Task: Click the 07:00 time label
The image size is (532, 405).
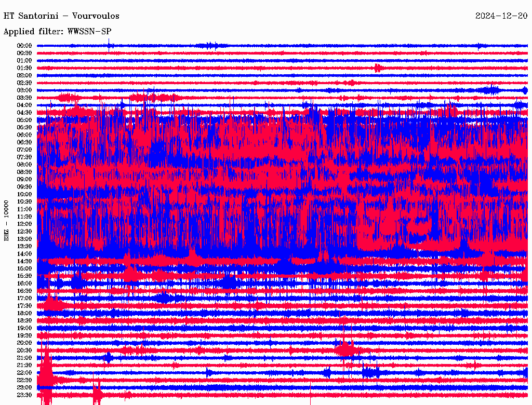Action: (24, 150)
